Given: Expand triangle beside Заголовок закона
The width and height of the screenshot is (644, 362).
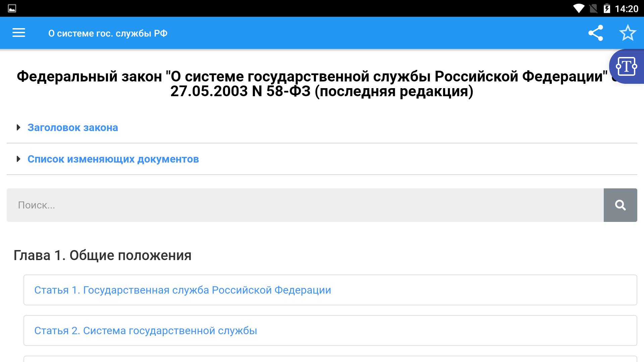Looking at the screenshot, I should click(19, 127).
